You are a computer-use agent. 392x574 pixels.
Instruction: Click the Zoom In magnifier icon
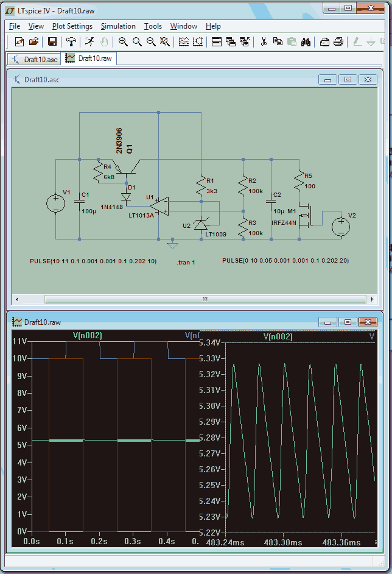click(123, 41)
